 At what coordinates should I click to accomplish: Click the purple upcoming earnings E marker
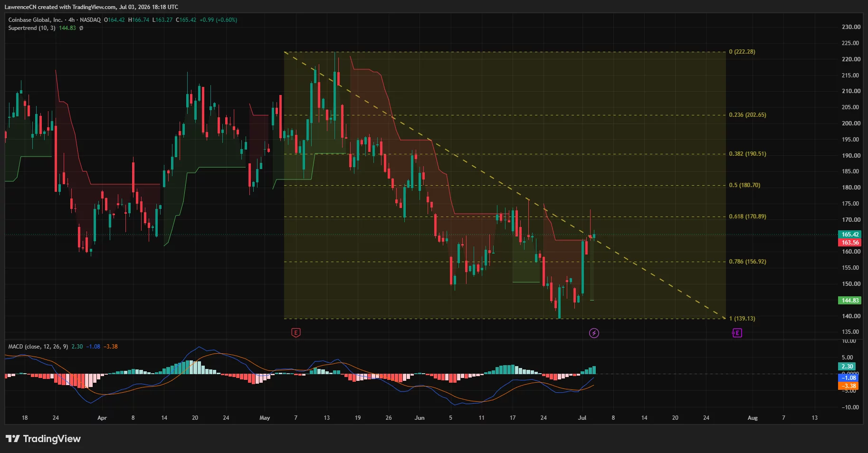pos(737,333)
